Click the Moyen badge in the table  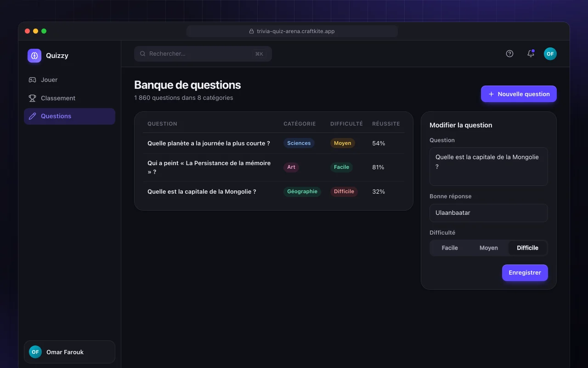click(x=343, y=143)
